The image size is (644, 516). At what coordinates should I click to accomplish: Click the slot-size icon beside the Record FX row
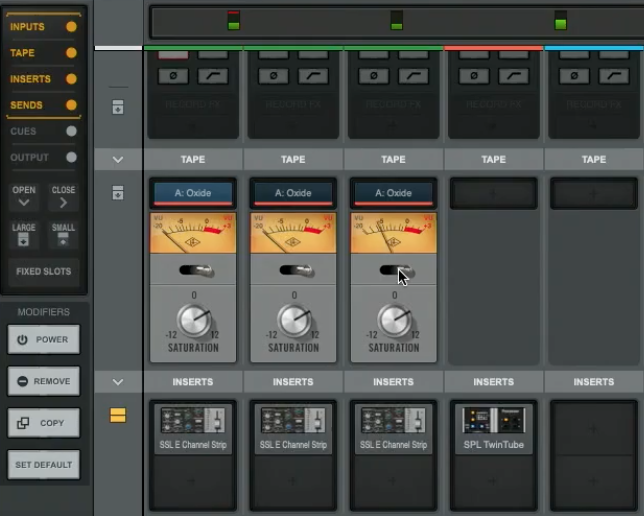(x=118, y=107)
